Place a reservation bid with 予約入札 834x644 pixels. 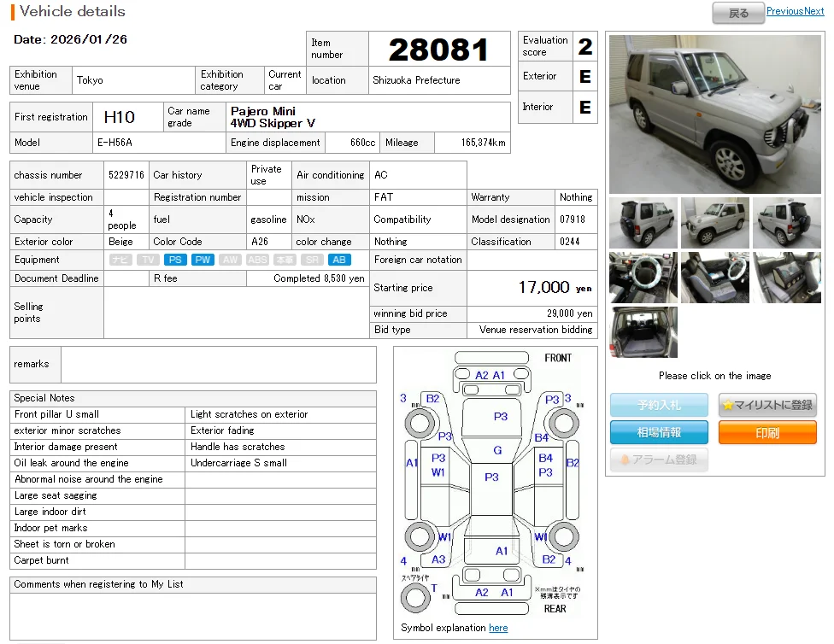659,405
